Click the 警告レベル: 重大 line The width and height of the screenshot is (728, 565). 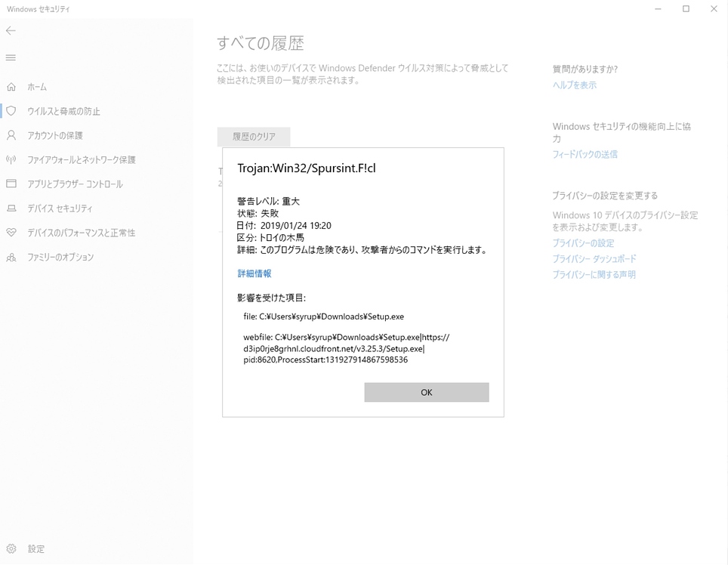coord(268,201)
